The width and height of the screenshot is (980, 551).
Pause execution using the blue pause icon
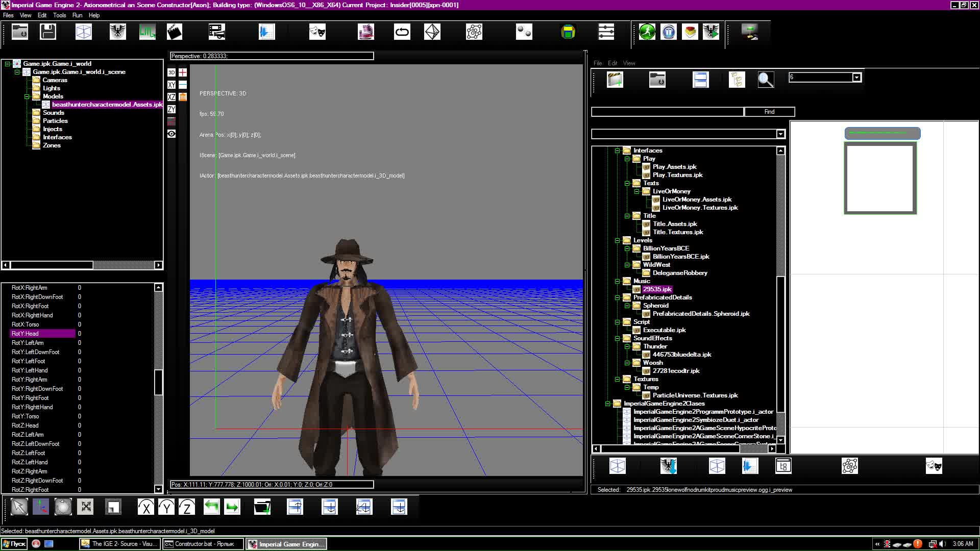[668, 32]
